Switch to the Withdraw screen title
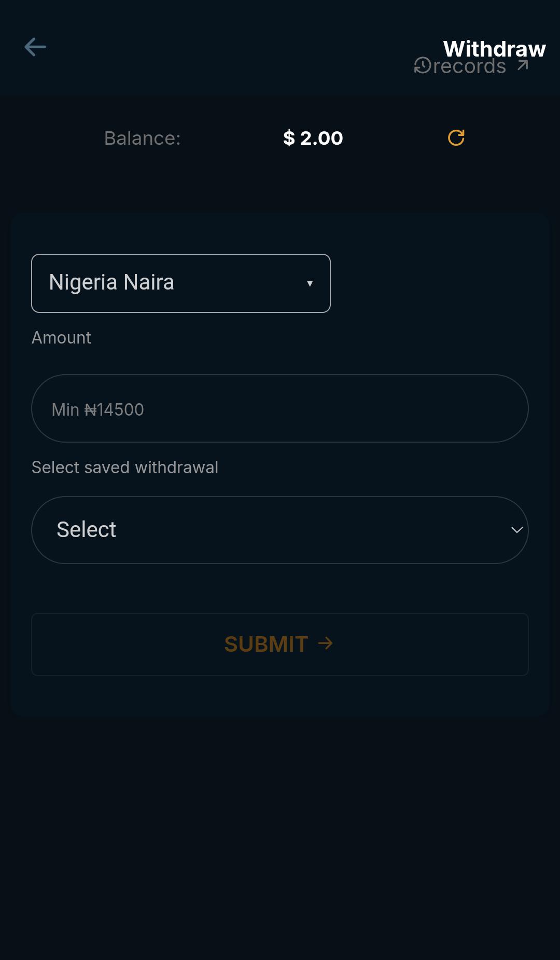This screenshot has height=960, width=560. (494, 48)
